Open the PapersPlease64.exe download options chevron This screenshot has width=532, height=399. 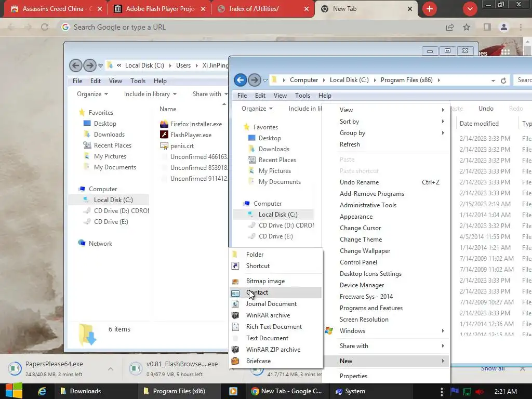111,369
